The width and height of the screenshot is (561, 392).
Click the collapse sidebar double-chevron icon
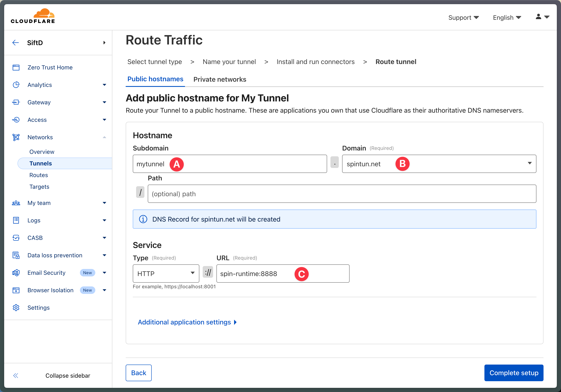16,375
